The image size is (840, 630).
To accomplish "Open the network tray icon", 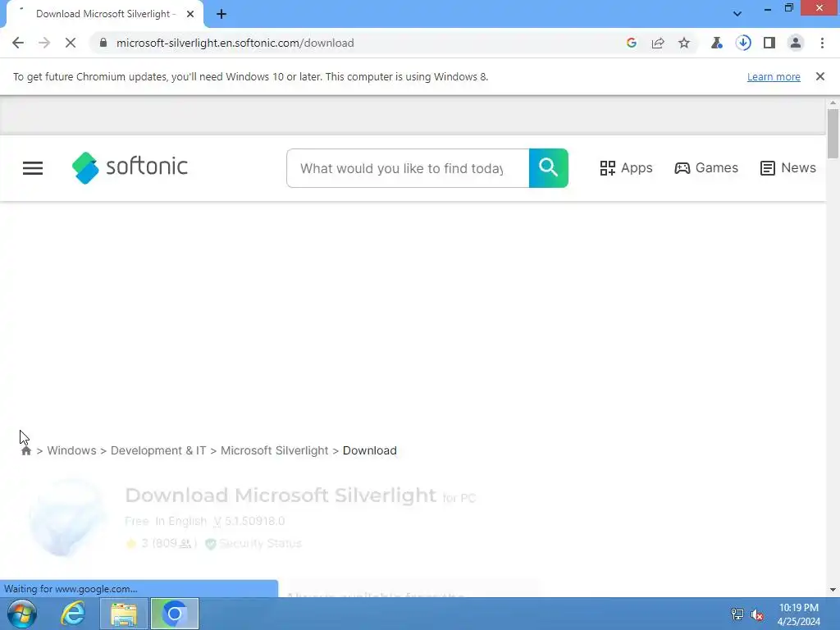I will (x=737, y=614).
